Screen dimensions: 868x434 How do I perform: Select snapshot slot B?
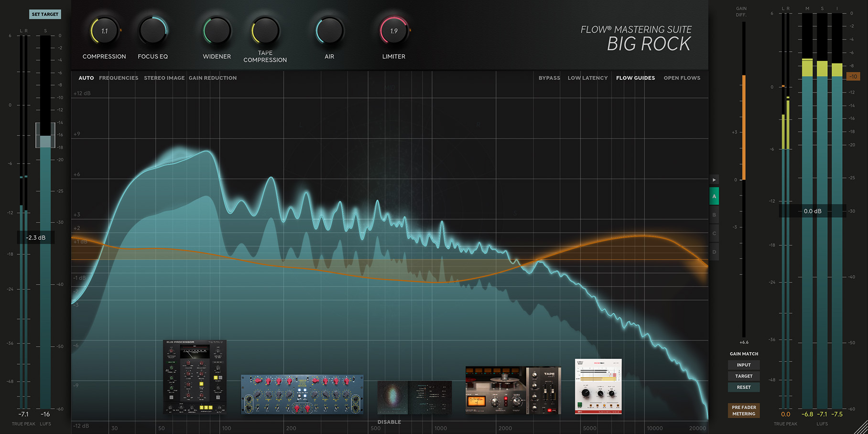coord(714,215)
